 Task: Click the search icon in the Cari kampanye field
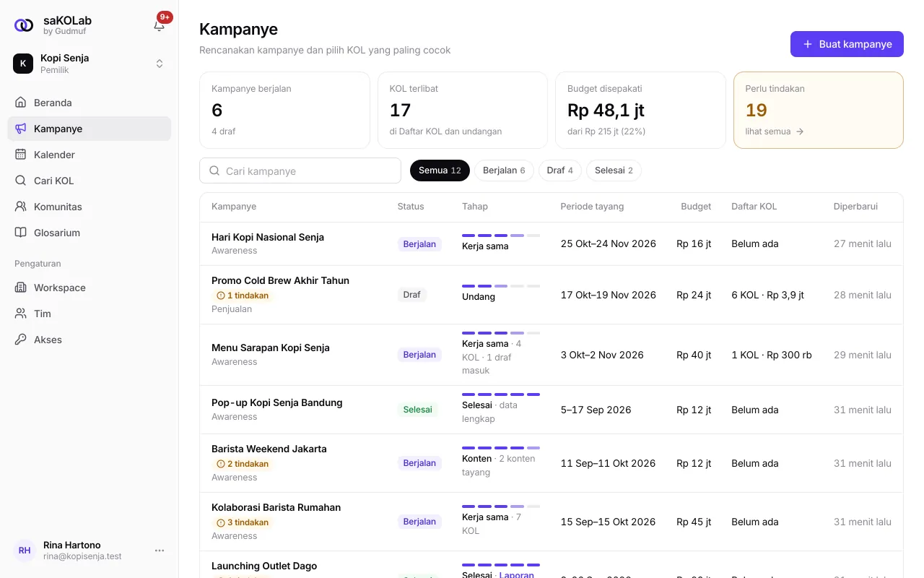pos(214,171)
